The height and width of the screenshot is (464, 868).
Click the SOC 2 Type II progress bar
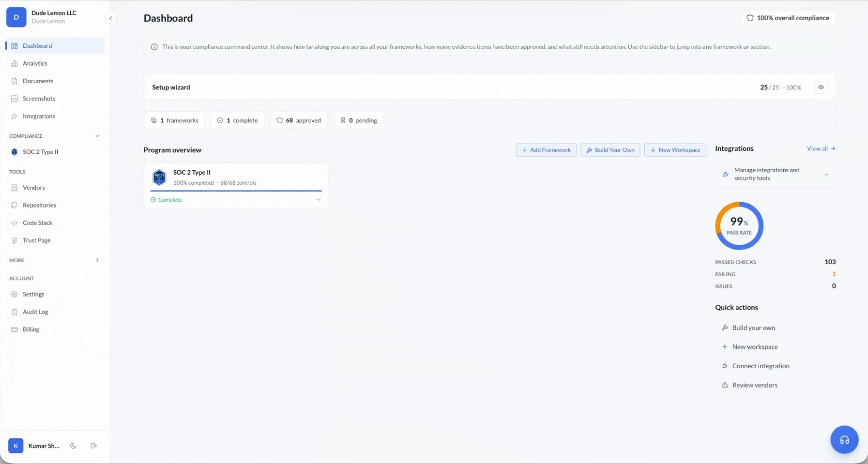pos(236,191)
